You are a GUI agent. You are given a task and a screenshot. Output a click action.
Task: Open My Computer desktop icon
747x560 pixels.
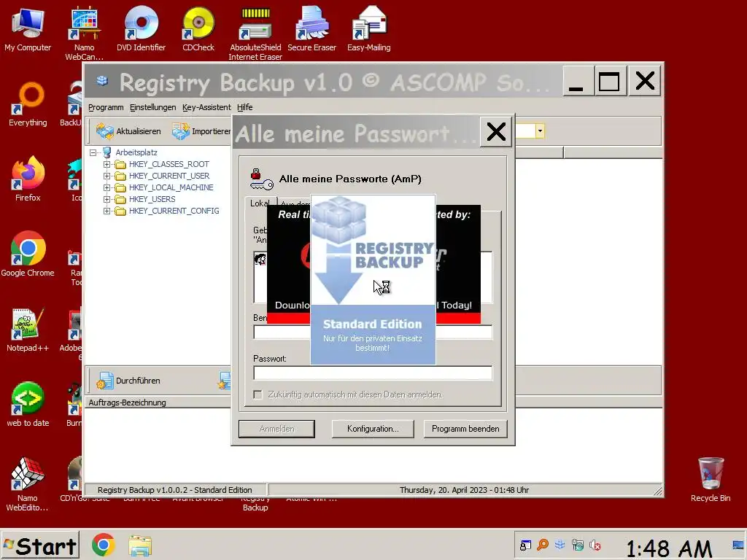(28, 28)
